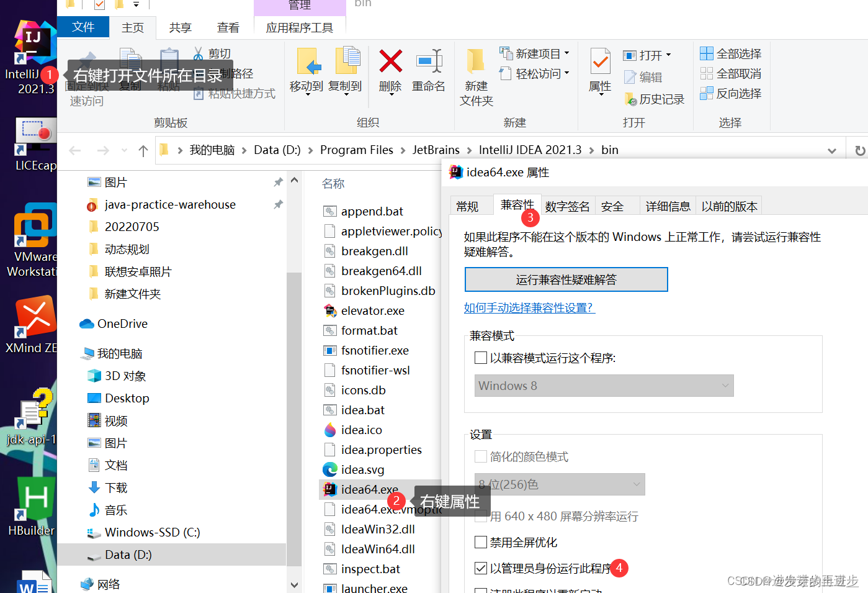Image resolution: width=868 pixels, height=593 pixels.
Task: Follow link 如何手动选择兼容性设置?
Action: [529, 307]
